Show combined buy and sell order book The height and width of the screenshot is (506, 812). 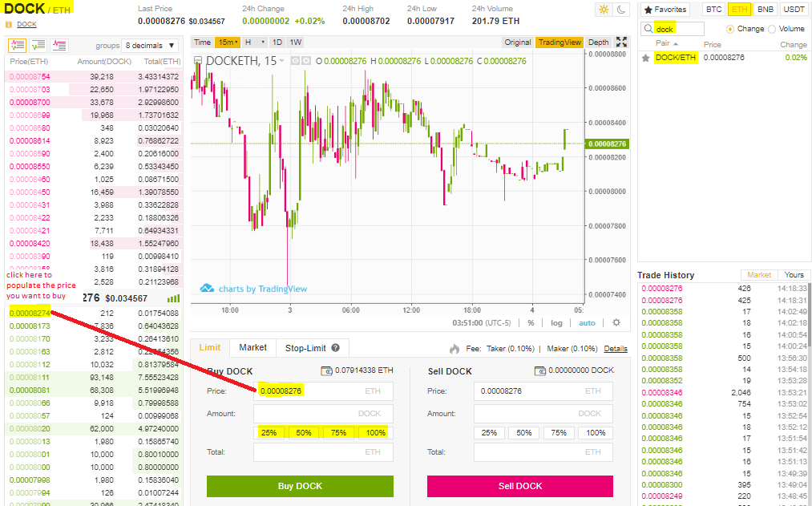tap(17, 46)
